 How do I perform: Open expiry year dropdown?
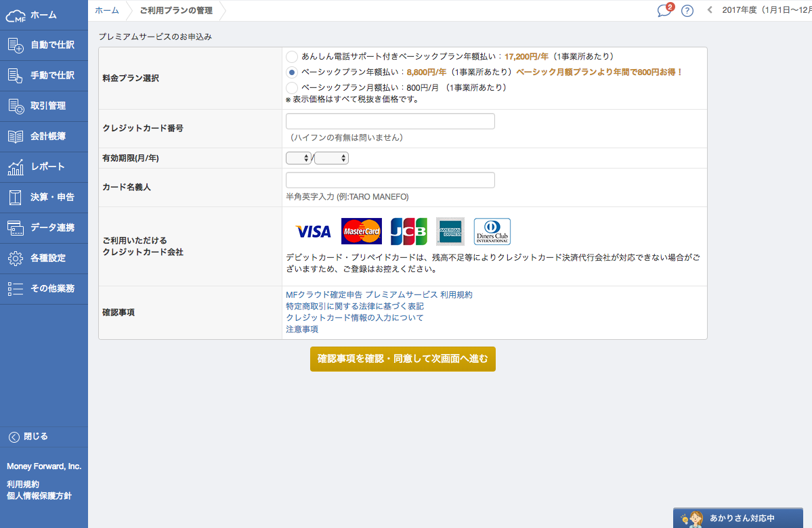(x=331, y=158)
